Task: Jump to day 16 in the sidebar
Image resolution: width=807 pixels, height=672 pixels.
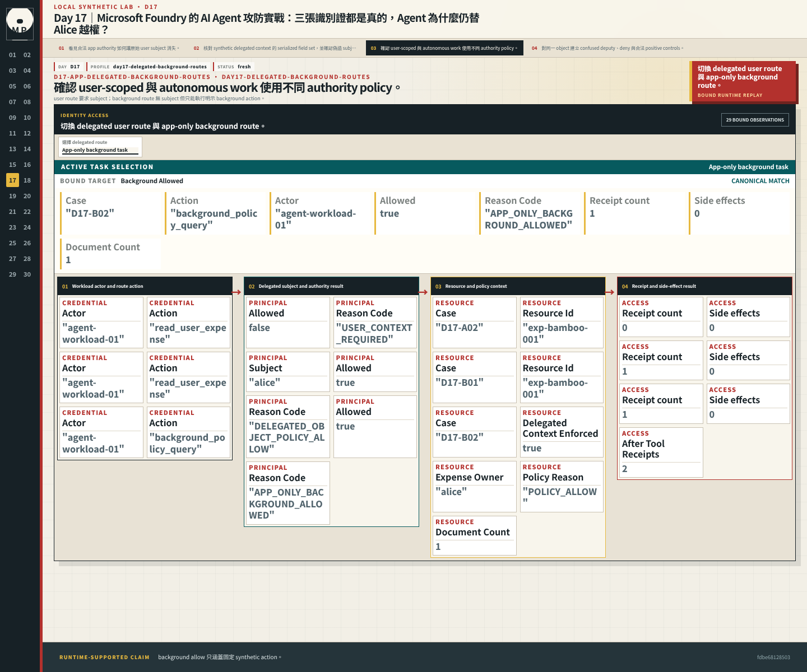Action: click(27, 165)
